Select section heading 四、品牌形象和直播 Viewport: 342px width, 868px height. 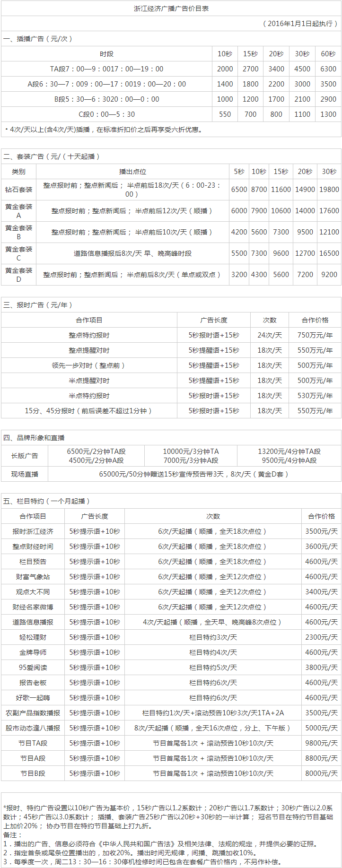point(34,438)
